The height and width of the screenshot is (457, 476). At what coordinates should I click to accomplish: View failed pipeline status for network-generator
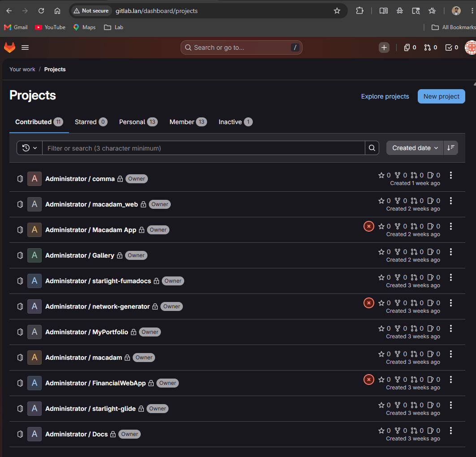click(x=368, y=303)
